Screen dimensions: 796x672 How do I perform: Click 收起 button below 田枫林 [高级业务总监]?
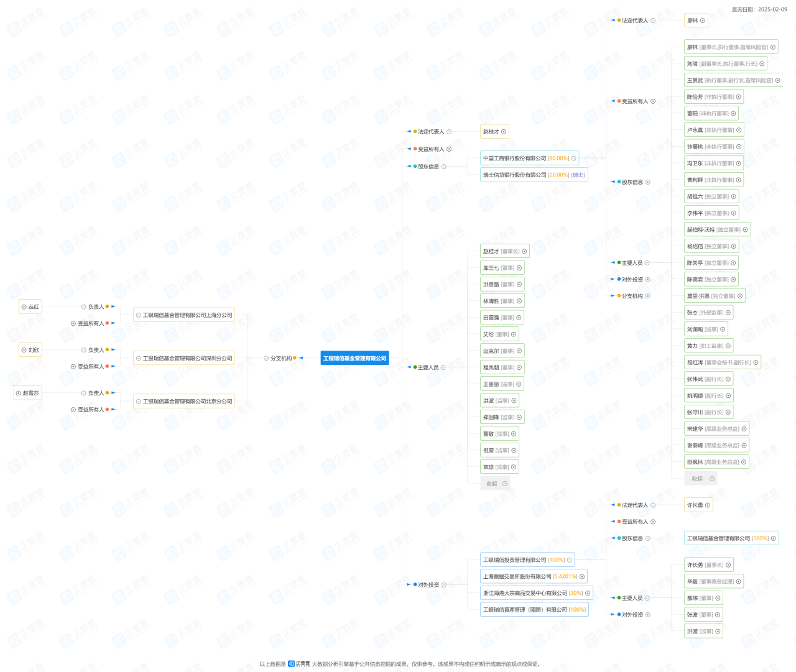[701, 479]
